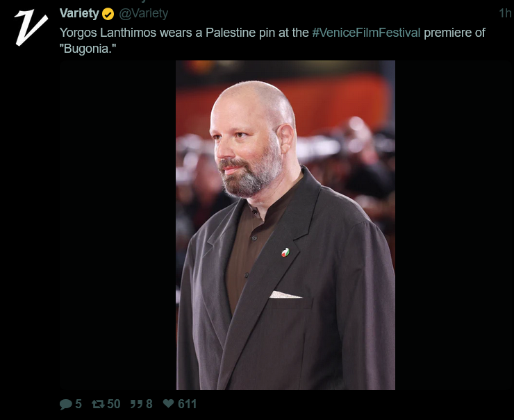Viewport: 514px width, 420px height.
Task: Reply using the speech bubble icon
Action: pyautogui.click(x=65, y=404)
